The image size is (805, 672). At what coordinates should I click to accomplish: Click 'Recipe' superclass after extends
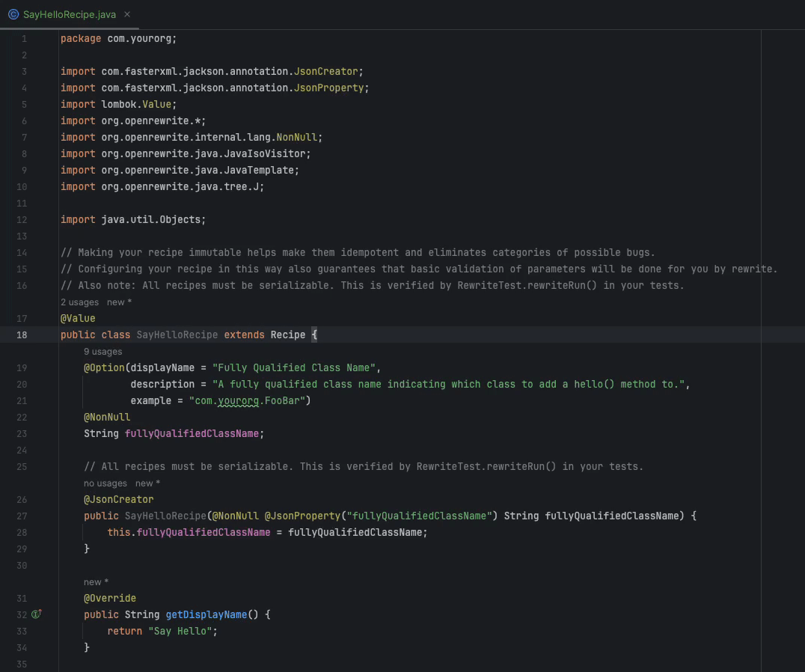pyautogui.click(x=288, y=335)
